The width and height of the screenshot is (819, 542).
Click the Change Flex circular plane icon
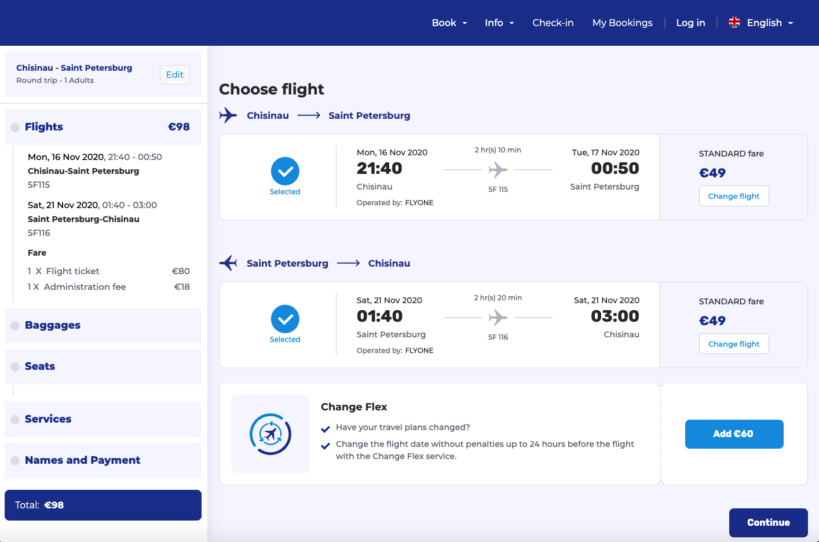[270, 434]
